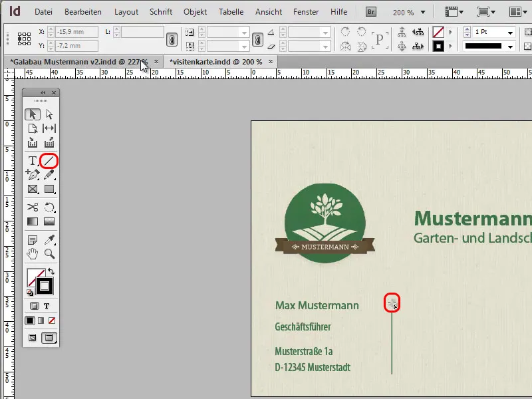
Task: Click the fill color swatch in control bar
Action: point(438,32)
